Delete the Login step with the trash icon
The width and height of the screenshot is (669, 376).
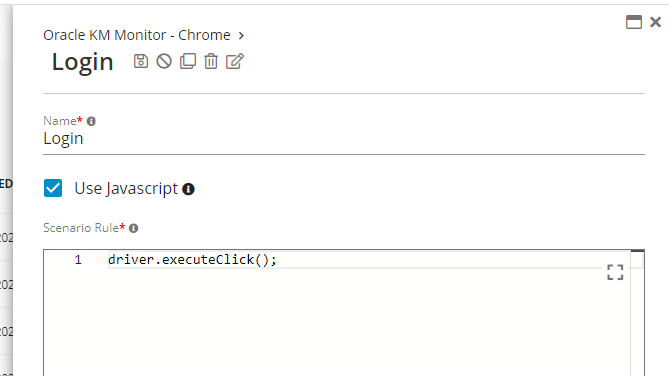211,61
